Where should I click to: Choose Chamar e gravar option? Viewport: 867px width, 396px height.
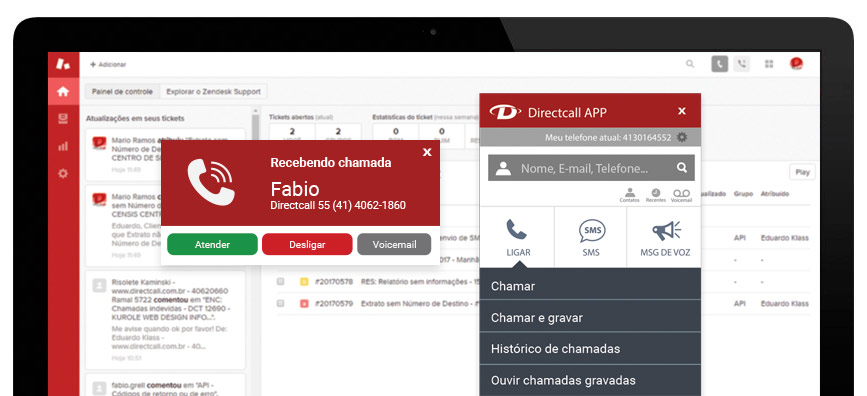coord(590,317)
